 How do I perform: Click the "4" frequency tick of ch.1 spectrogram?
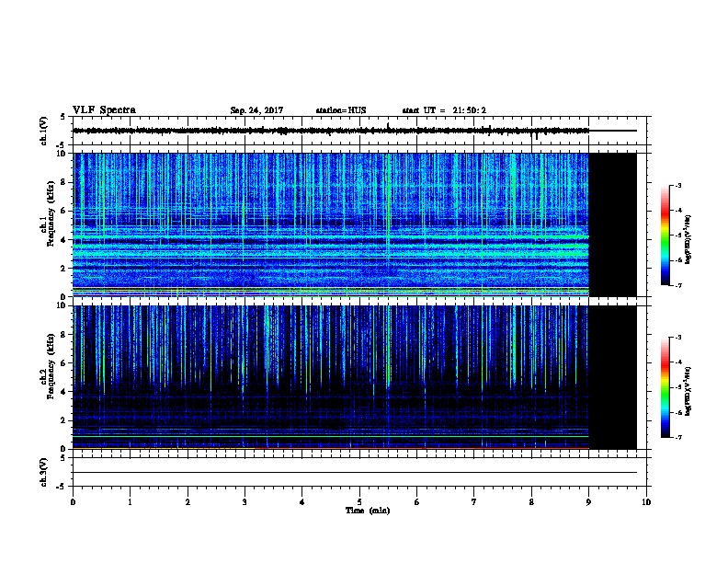point(65,240)
